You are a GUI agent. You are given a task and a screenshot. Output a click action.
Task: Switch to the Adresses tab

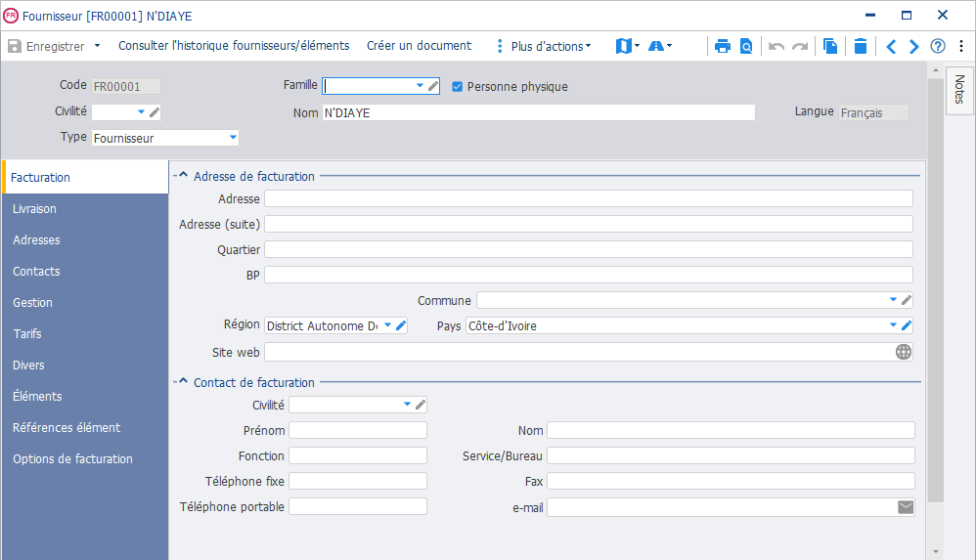pyautogui.click(x=85, y=240)
